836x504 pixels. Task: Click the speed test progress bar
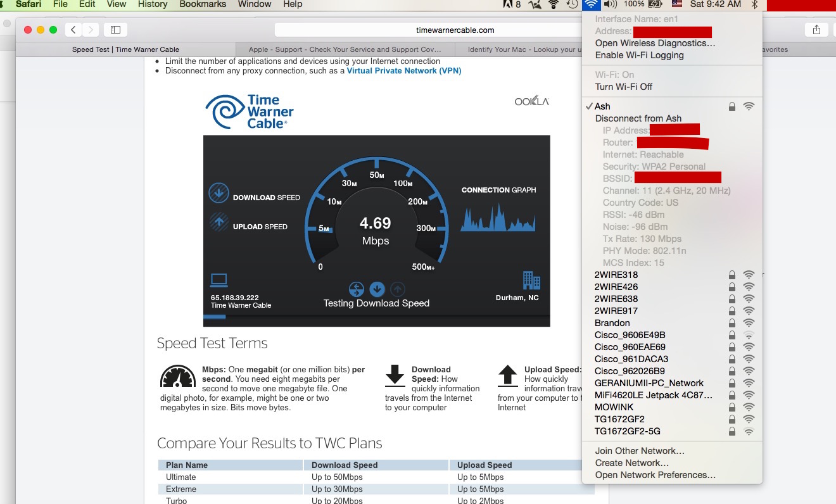click(x=376, y=317)
